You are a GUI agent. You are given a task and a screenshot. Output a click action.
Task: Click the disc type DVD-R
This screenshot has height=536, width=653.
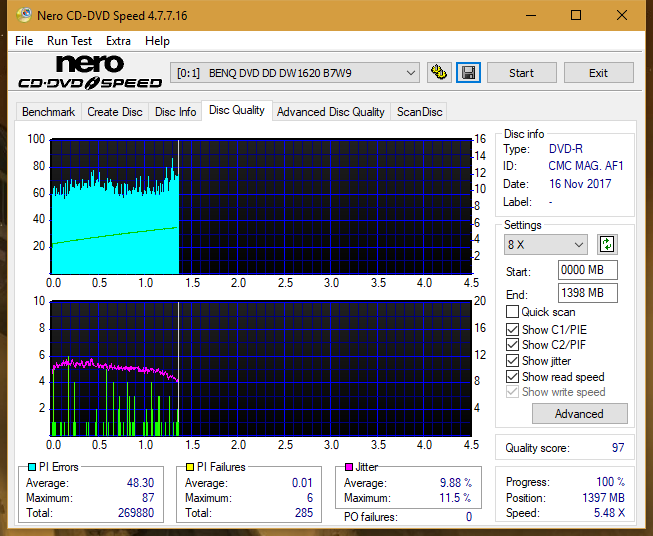[566, 149]
